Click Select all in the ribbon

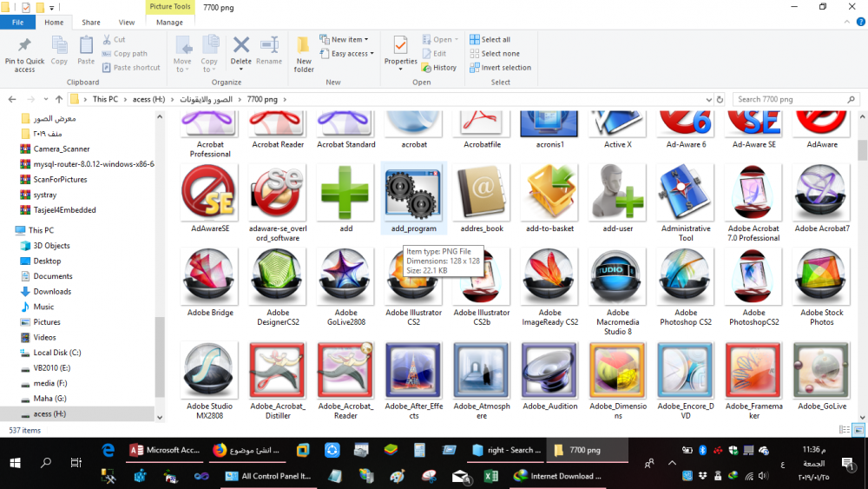(x=490, y=39)
